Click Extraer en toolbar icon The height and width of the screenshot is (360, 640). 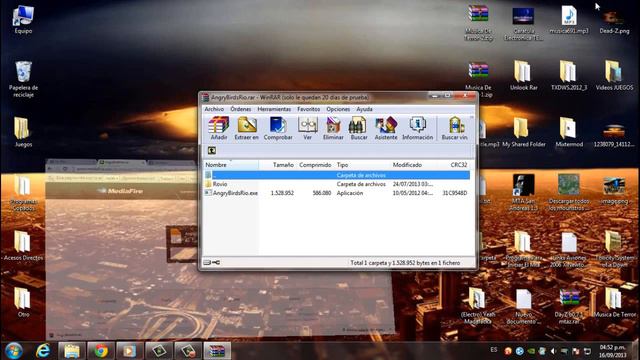[247, 128]
